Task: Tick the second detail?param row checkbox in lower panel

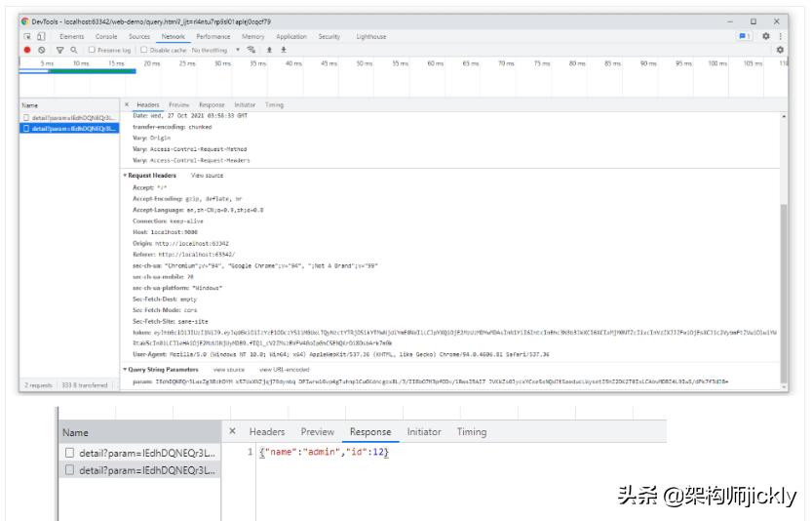Action: (x=69, y=469)
